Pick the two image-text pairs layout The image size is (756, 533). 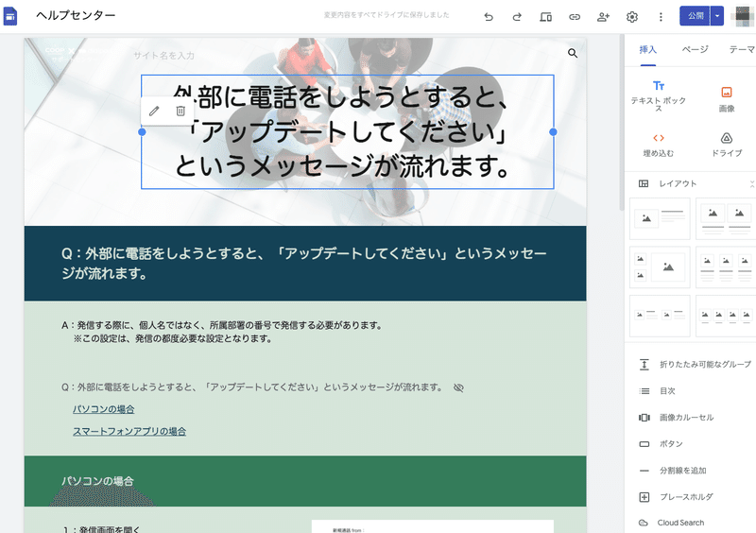660,316
